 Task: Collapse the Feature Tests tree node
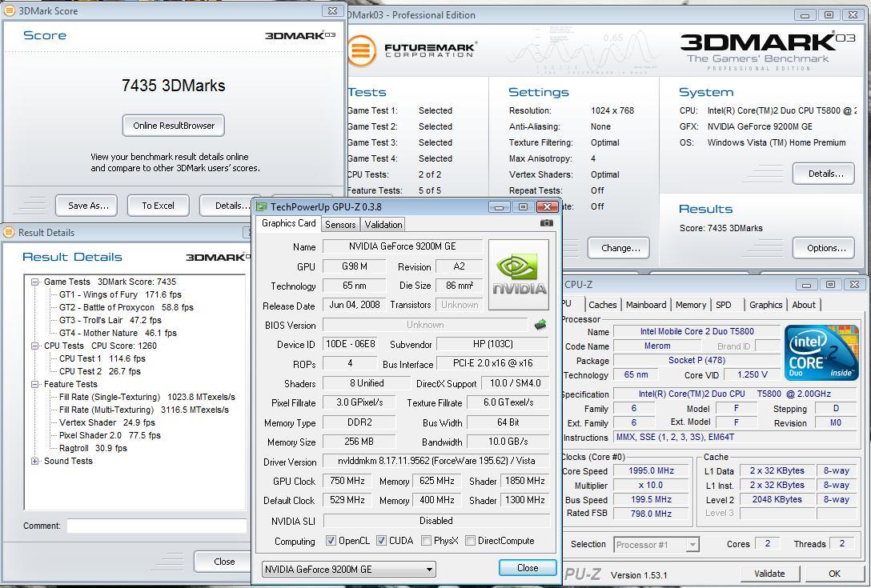pos(35,384)
